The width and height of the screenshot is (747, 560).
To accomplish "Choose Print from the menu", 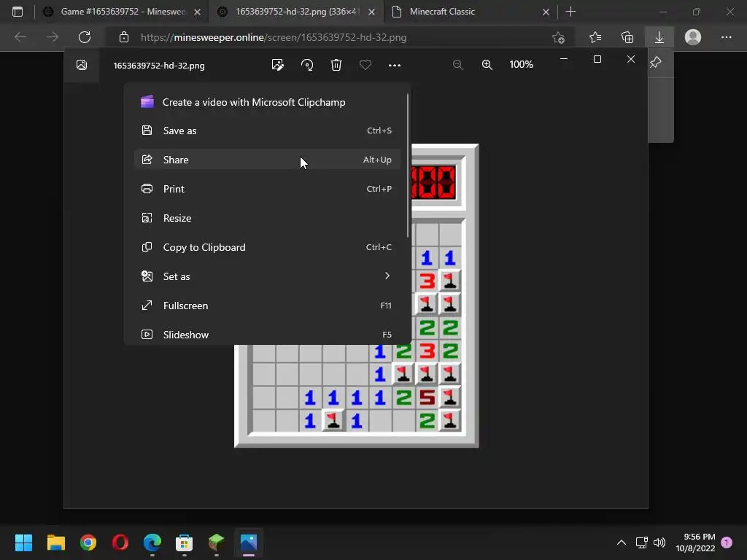I will (x=267, y=189).
